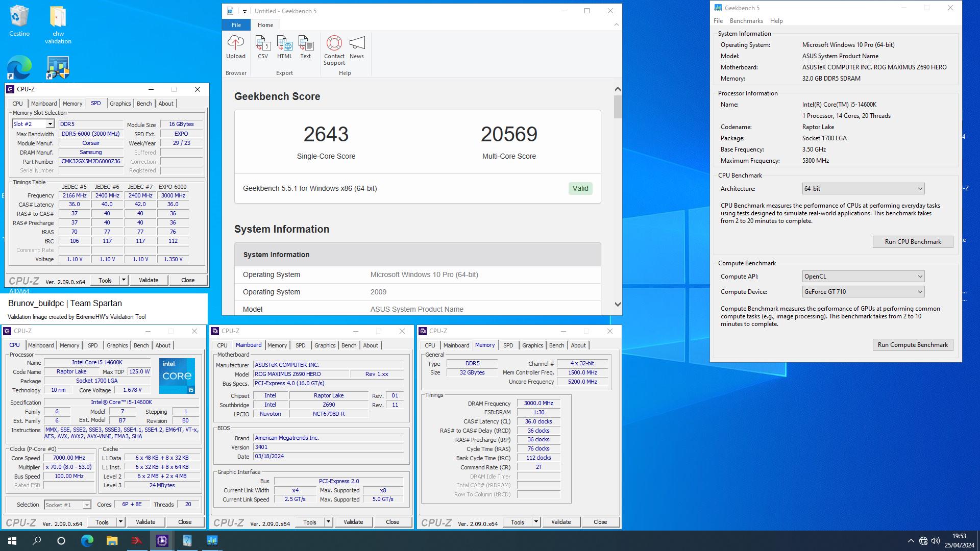Open Help menu in Geekbench 5
The width and height of the screenshot is (980, 551).
click(776, 21)
